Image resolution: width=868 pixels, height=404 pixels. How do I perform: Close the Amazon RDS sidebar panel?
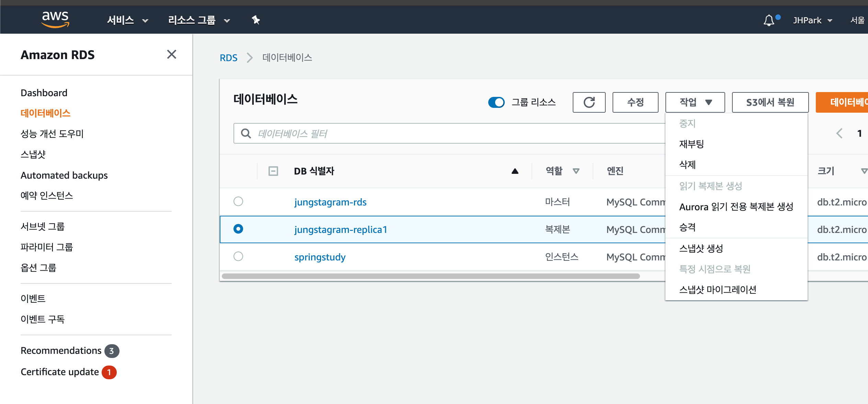point(171,54)
